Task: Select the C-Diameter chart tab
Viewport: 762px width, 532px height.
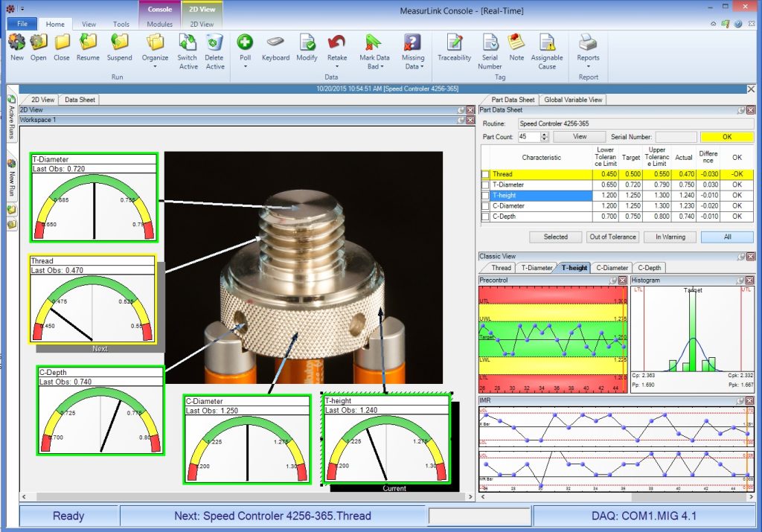Action: pos(612,268)
